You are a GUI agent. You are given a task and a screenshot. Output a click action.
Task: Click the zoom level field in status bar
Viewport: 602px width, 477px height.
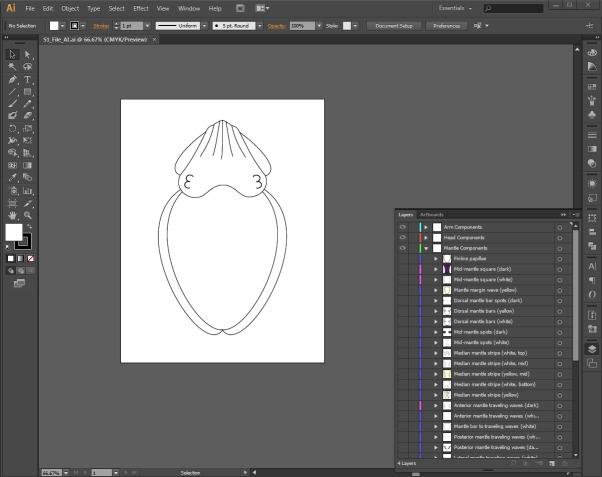click(x=51, y=472)
